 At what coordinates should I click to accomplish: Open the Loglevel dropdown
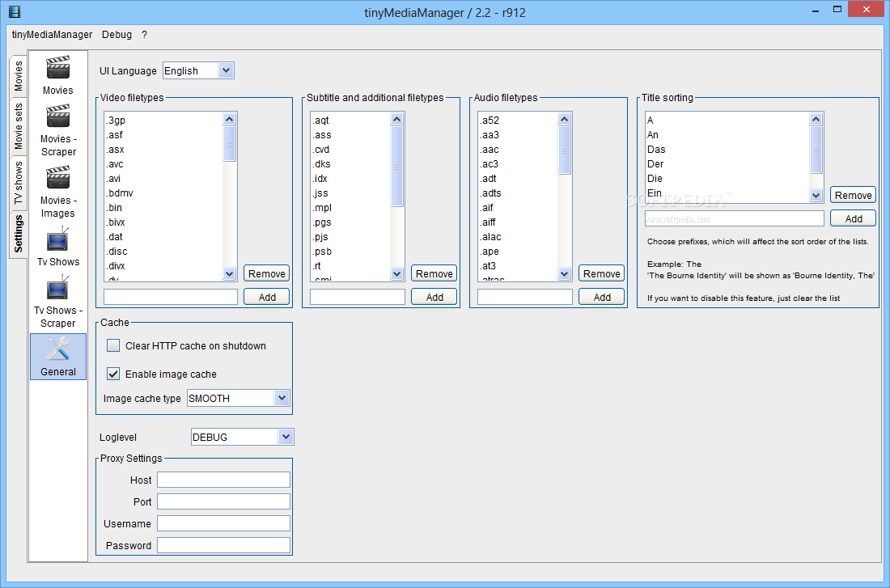(243, 437)
